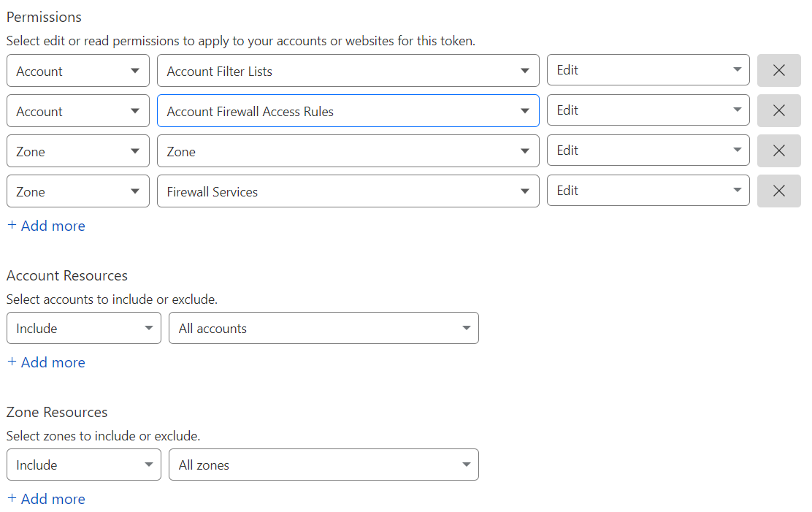Change Edit level for Account Filter Lists

[x=648, y=70]
